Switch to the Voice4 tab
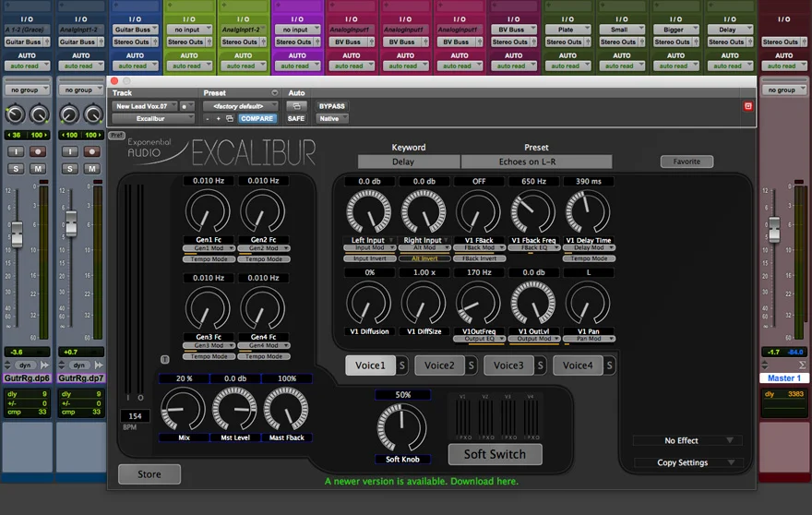The height and width of the screenshot is (515, 812). 578,365
